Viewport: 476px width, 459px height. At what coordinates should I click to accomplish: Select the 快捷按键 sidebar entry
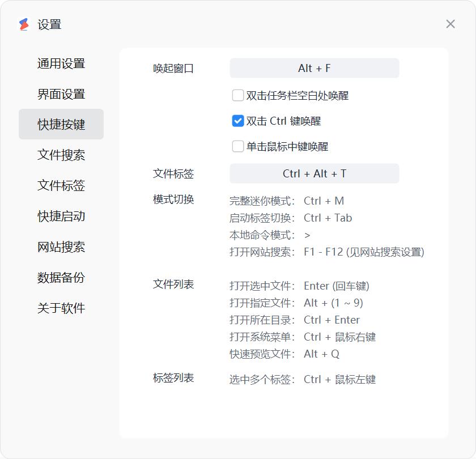coord(61,124)
